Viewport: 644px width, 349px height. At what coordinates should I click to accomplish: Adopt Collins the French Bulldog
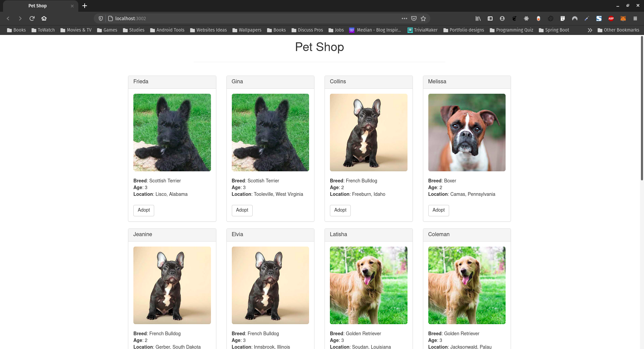pyautogui.click(x=340, y=210)
